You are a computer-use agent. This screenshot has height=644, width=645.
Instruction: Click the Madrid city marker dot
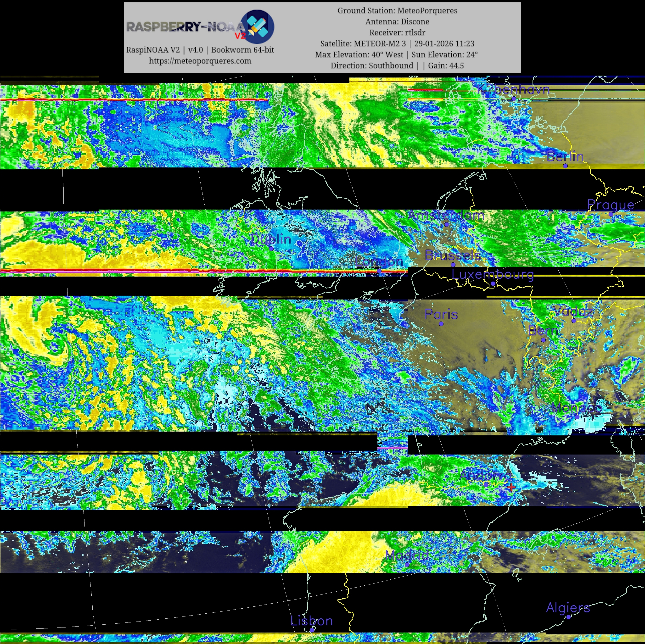[x=407, y=565]
